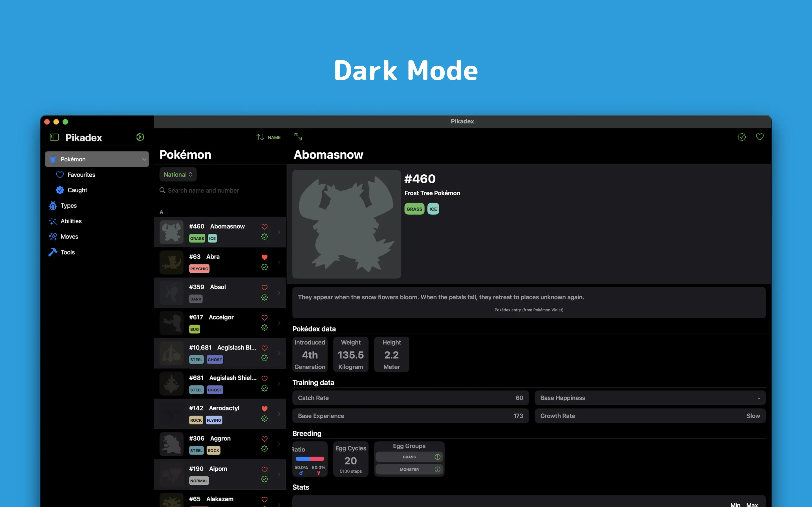Click the GRASS type badge under #460
This screenshot has height=507, width=812.
point(414,209)
